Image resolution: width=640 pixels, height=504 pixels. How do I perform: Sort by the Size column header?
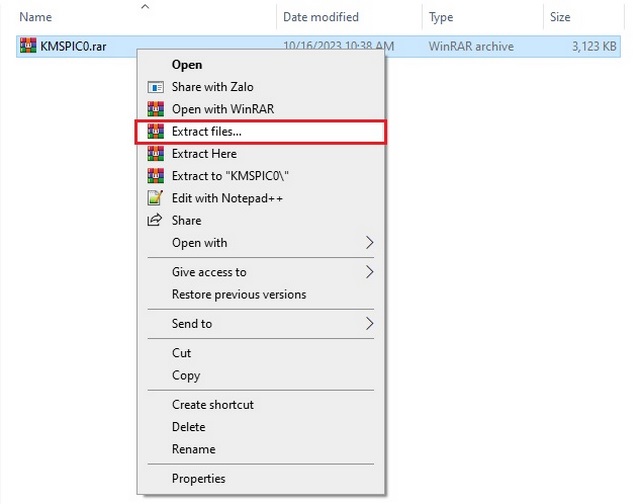[560, 17]
